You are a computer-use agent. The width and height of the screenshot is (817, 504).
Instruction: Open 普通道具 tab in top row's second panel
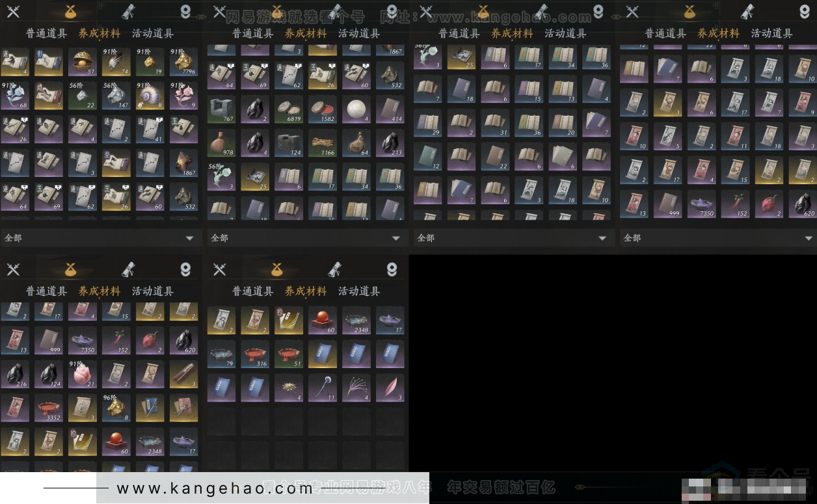[252, 34]
